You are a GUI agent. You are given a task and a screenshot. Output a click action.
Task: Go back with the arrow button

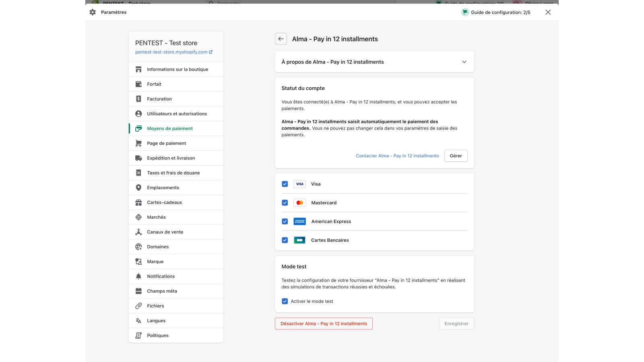pyautogui.click(x=281, y=39)
